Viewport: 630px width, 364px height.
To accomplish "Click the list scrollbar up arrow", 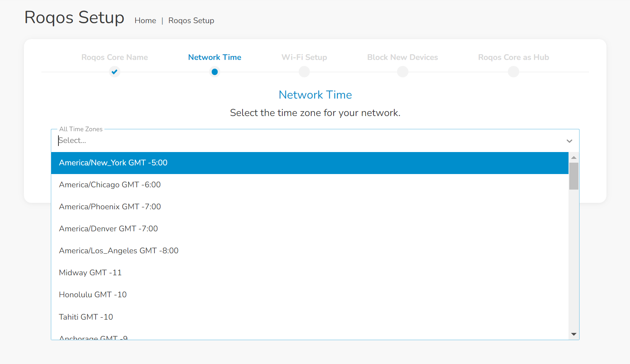I will point(574,157).
